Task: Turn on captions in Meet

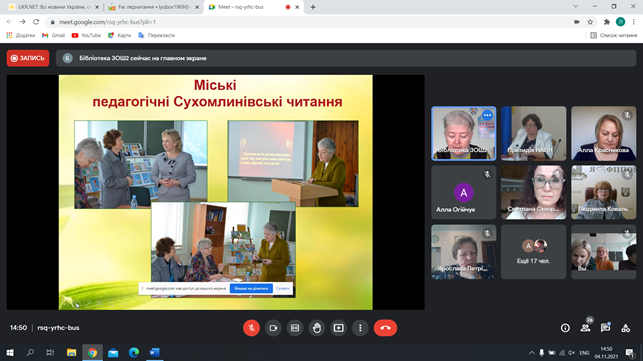Action: click(295, 328)
